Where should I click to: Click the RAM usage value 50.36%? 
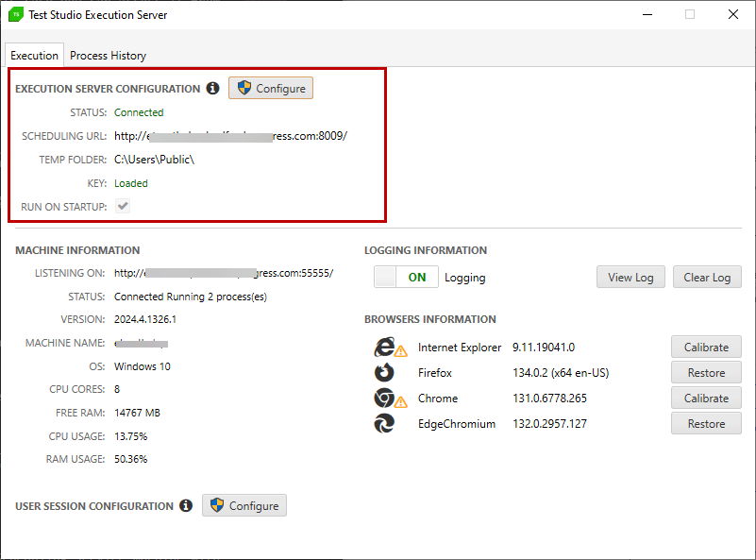coord(130,459)
